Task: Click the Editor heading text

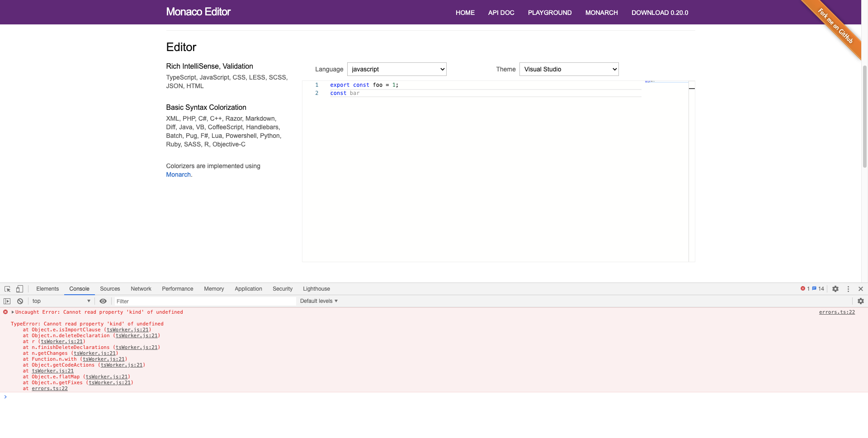Action: click(181, 47)
